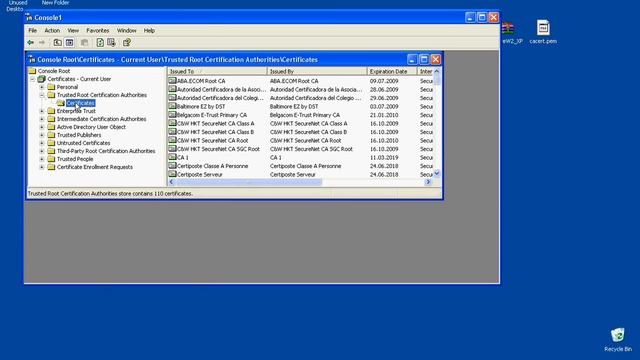Image resolution: width=640 pixels, height=360 pixels.
Task: Click the inner Certificates window title icon
Action: [32, 60]
